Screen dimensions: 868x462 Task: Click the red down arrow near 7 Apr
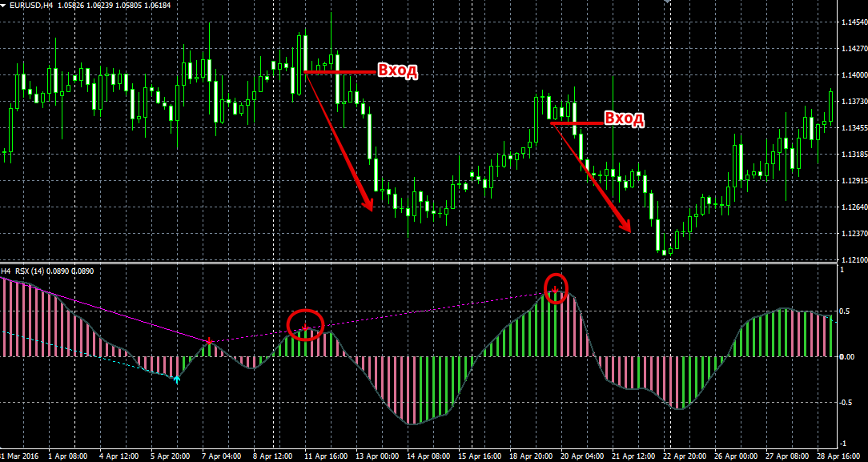[208, 342]
